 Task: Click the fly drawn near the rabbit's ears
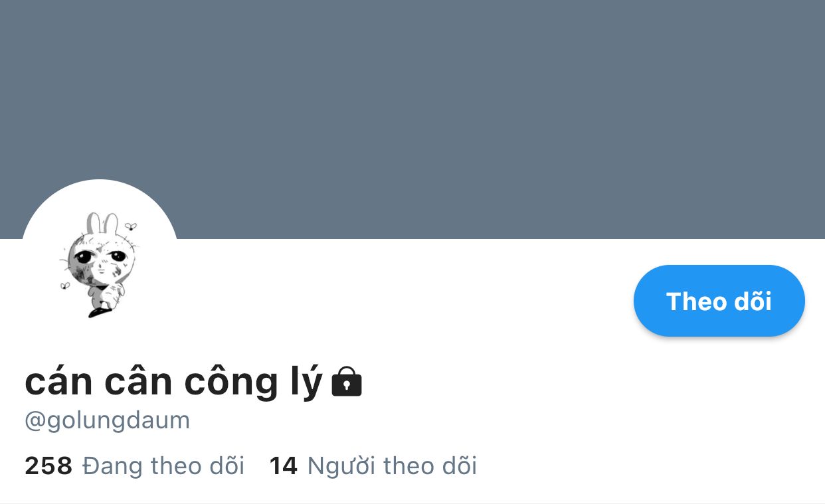click(131, 226)
